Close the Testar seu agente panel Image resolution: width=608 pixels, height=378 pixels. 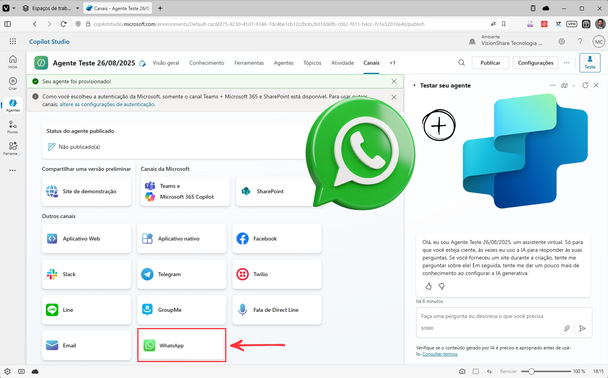(x=596, y=85)
